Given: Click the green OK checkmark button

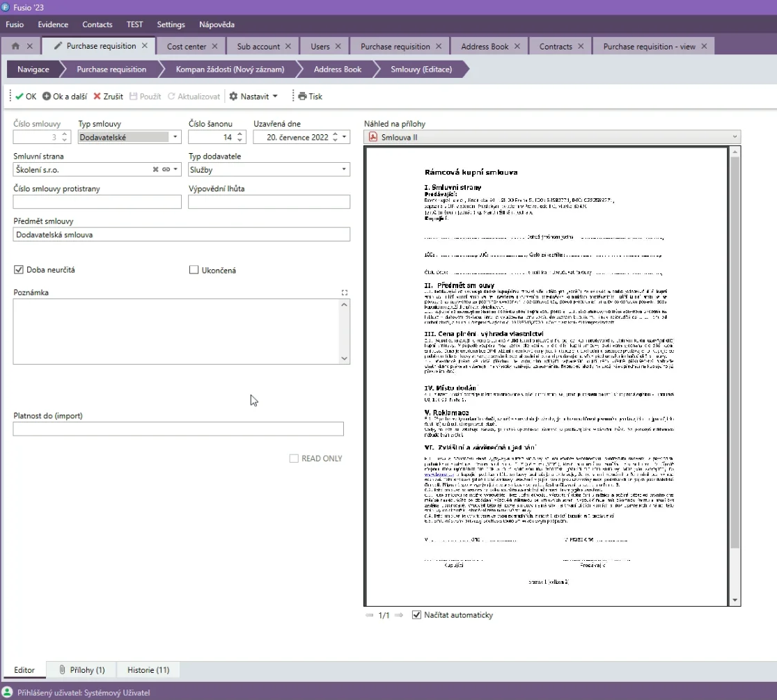Looking at the screenshot, I should click(x=19, y=97).
